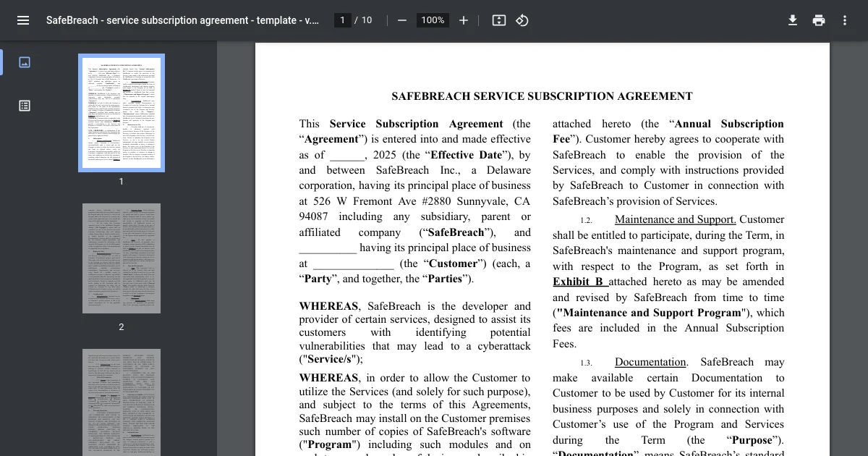Click the SafeBreach Service Subscription Agreement heading
This screenshot has width=868, height=456.
[542, 96]
